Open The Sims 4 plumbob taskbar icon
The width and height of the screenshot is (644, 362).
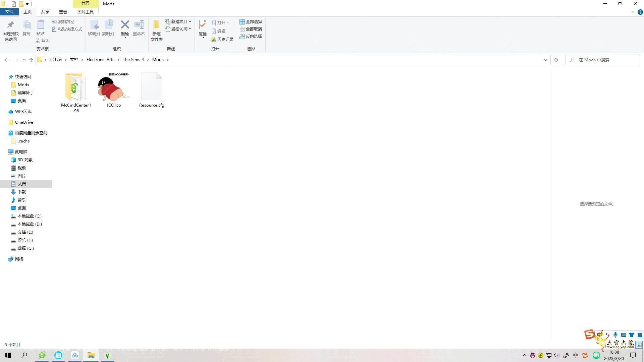tap(107, 355)
